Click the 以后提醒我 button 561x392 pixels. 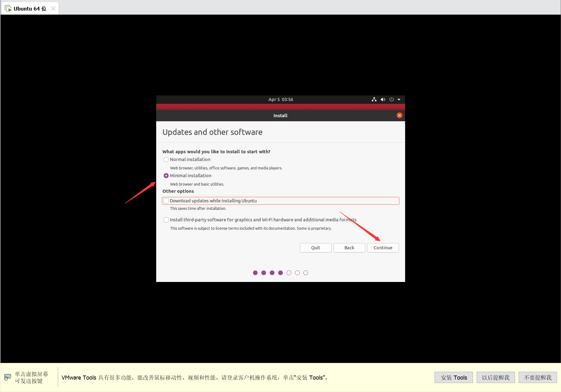point(496,377)
